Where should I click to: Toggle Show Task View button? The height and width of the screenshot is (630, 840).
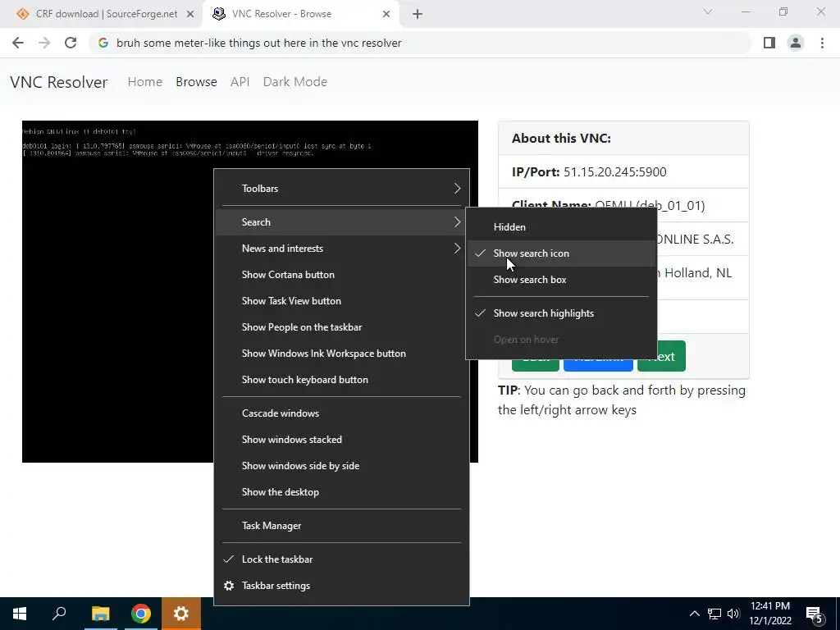(x=341, y=300)
